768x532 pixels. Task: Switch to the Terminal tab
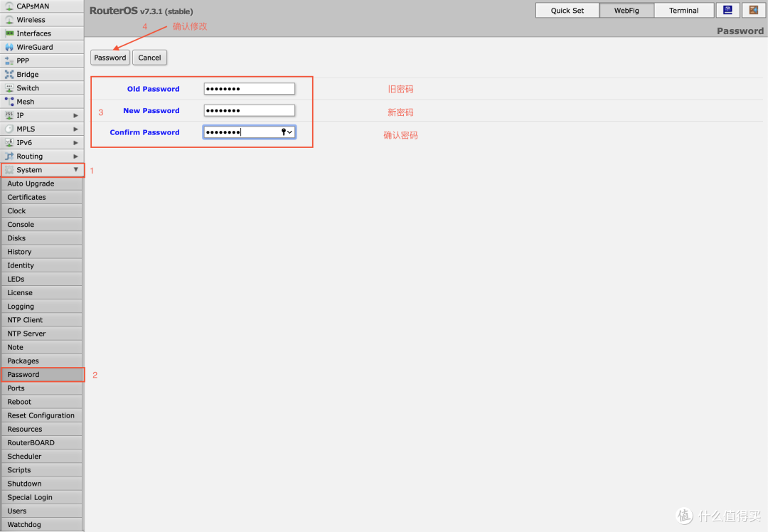(683, 10)
